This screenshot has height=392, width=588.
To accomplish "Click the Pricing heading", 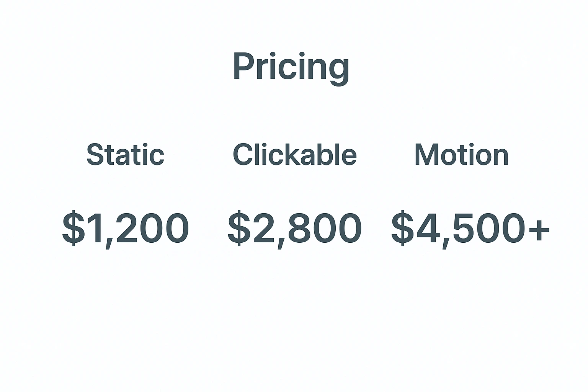I will point(291,67).
